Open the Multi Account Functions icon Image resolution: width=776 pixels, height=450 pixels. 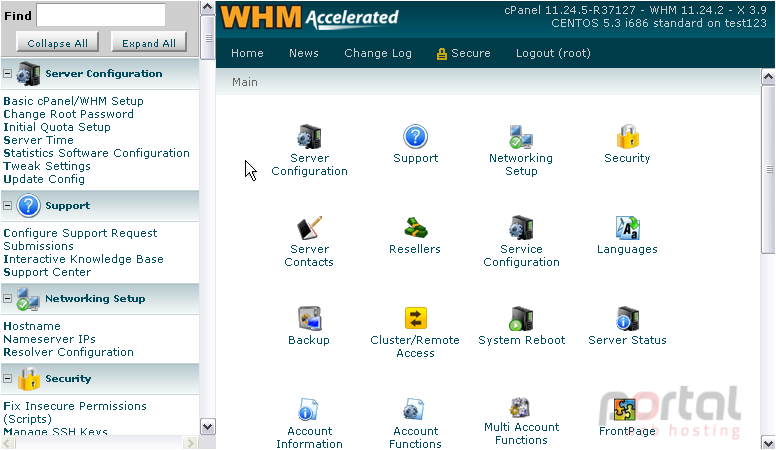(x=521, y=408)
